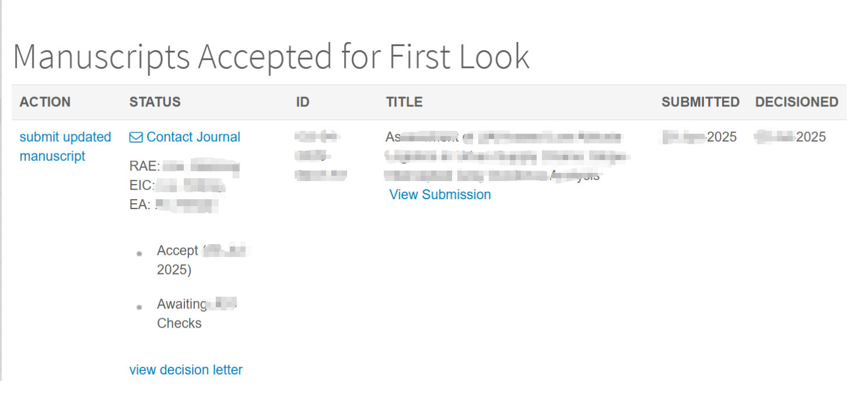The width and height of the screenshot is (868, 396).
Task: Click the ACTION column header
Action: [45, 102]
